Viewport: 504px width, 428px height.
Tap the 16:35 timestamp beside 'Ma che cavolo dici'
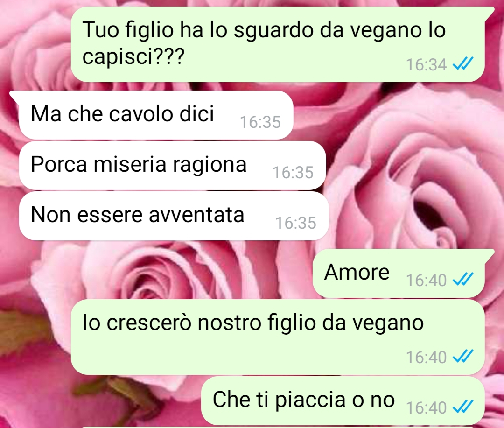click(x=260, y=122)
